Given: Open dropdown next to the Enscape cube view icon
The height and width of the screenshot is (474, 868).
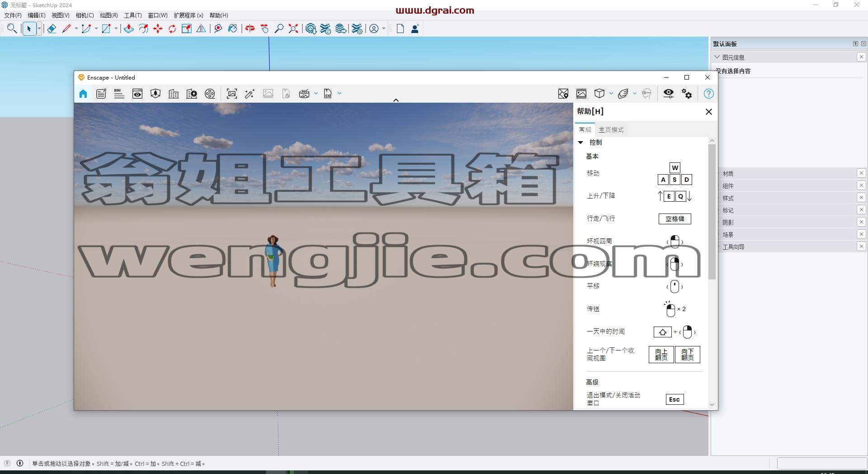Looking at the screenshot, I should (x=611, y=94).
